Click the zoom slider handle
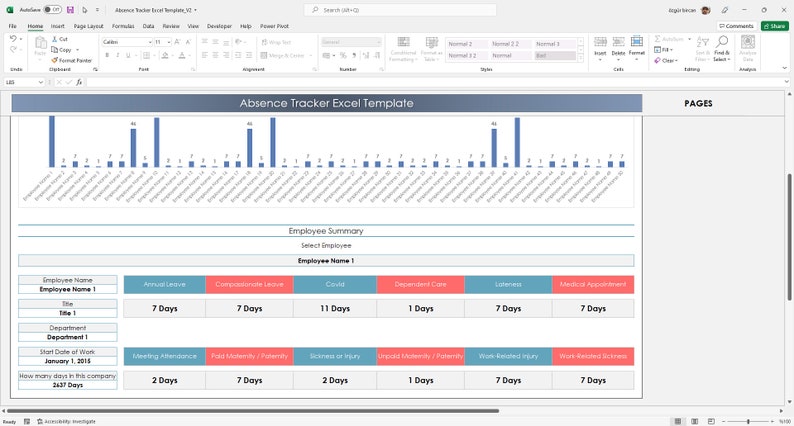 point(748,421)
